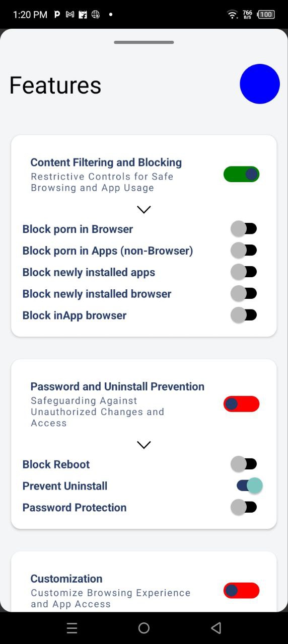Image resolution: width=288 pixels, height=644 pixels.
Task: Enable Block porn in Browser
Action: 244,229
